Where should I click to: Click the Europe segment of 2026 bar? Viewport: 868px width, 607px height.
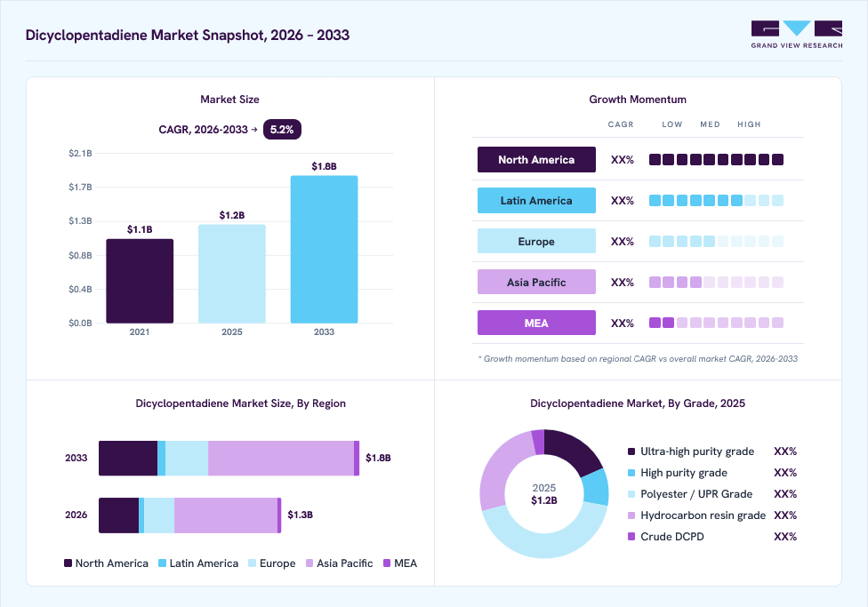coord(159,515)
